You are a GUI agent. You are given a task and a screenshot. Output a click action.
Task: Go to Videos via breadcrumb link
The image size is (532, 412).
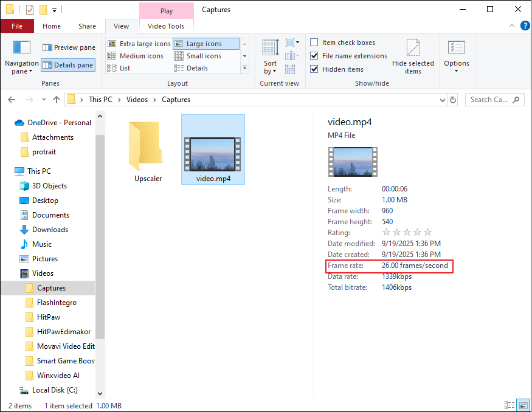coord(137,99)
